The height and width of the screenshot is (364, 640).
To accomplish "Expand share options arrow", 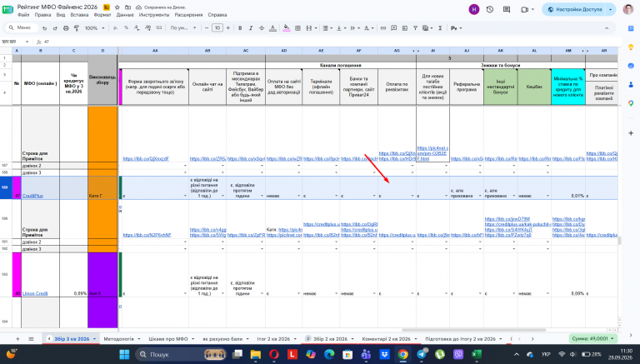I will point(611,9).
